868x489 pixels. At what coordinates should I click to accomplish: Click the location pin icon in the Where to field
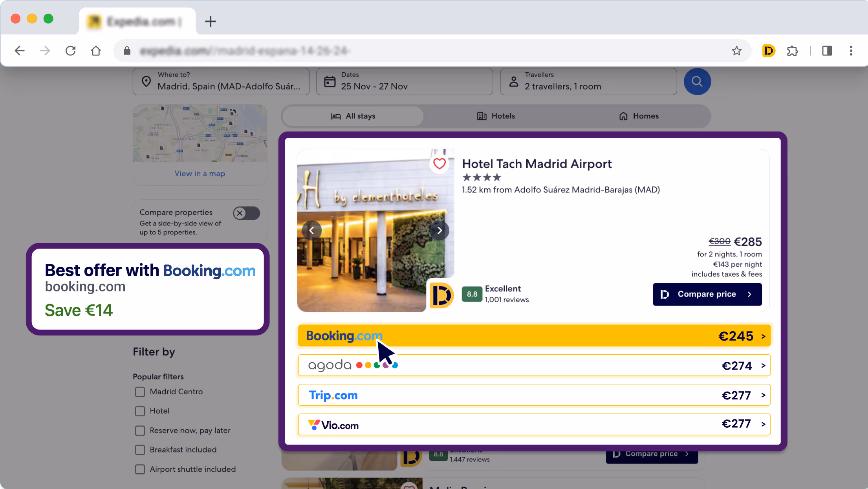146,81
